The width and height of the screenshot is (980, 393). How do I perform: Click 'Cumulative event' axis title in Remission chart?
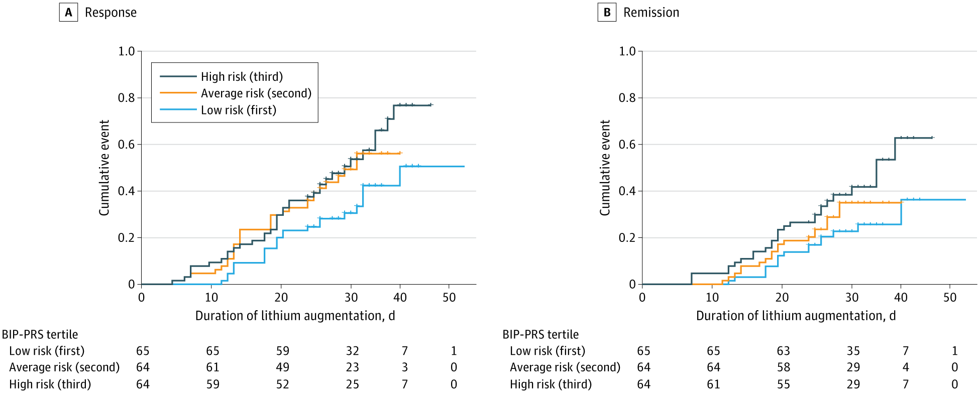(605, 168)
